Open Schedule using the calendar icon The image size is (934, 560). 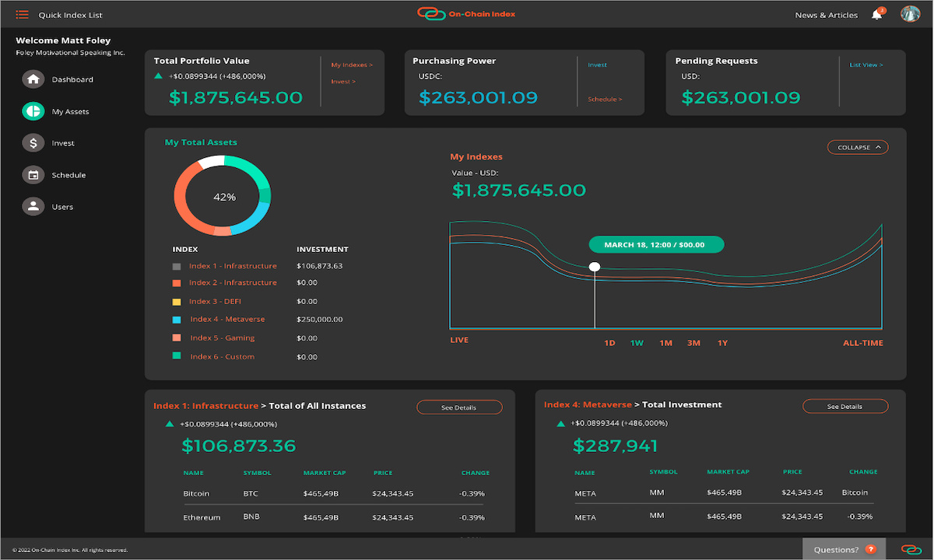click(x=33, y=174)
